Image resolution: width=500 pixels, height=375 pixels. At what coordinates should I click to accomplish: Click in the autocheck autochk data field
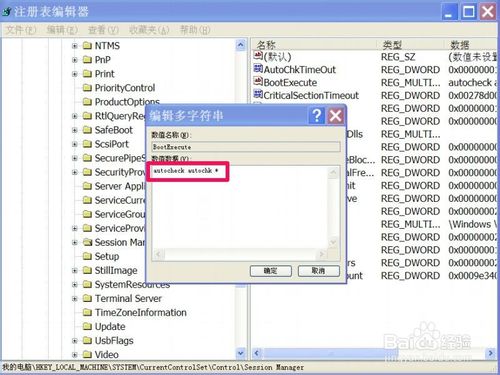[x=239, y=208]
